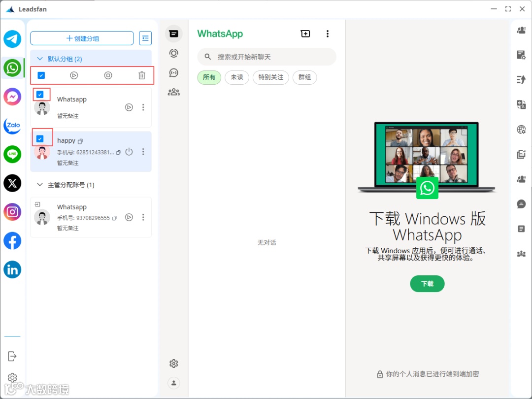Open the LinkedIn platform icon
The height and width of the screenshot is (399, 532).
pyautogui.click(x=12, y=270)
